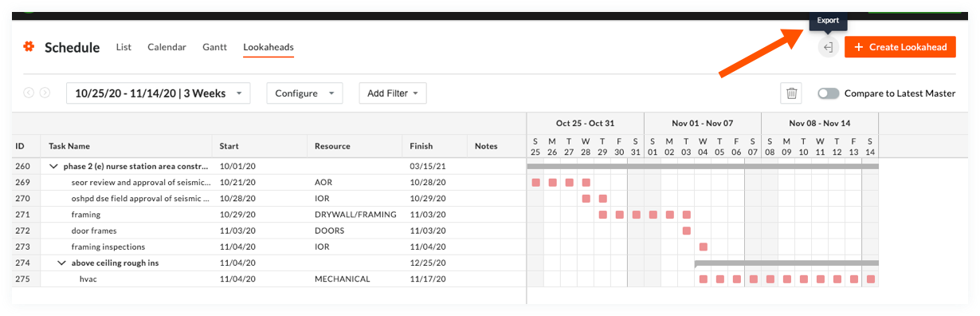Image resolution: width=980 pixels, height=316 pixels.
Task: Go to previous lookahead arrow
Action: point(29,93)
